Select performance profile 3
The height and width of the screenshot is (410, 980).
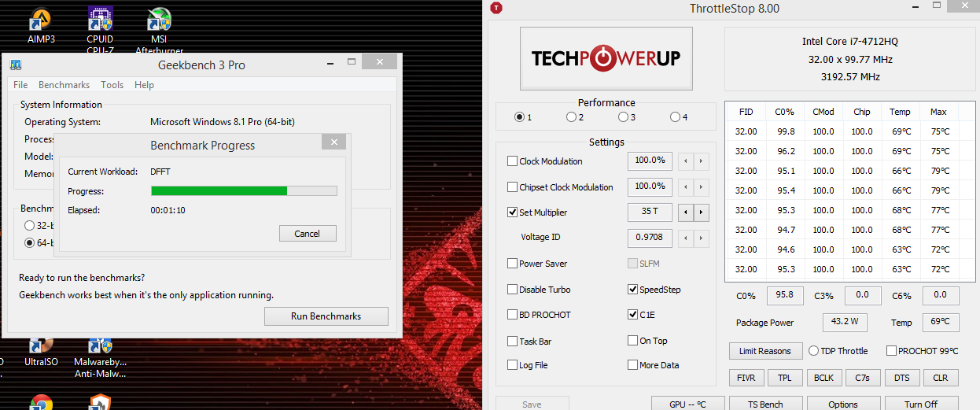[623, 117]
